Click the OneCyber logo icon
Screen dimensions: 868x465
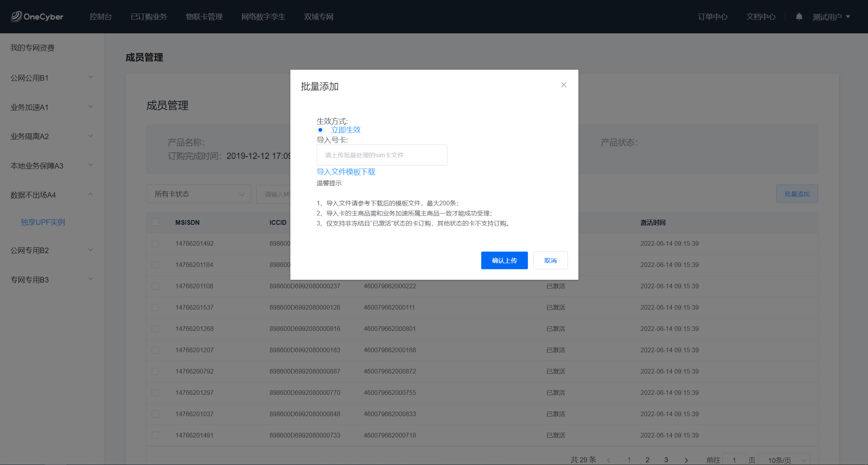coord(16,16)
